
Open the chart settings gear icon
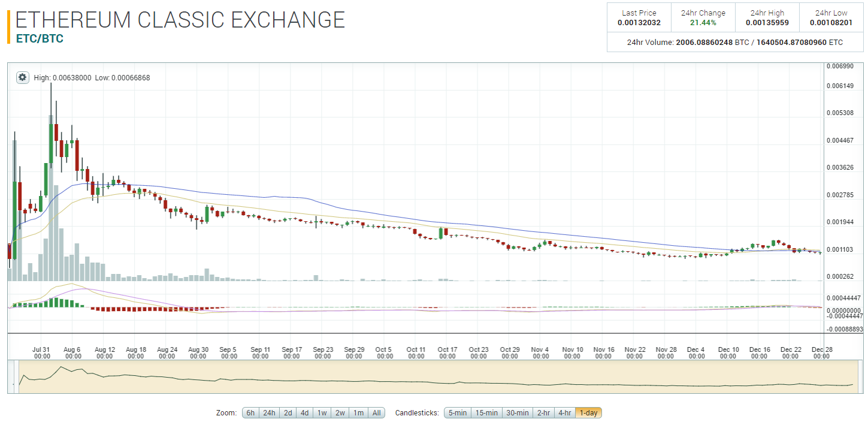tap(23, 77)
